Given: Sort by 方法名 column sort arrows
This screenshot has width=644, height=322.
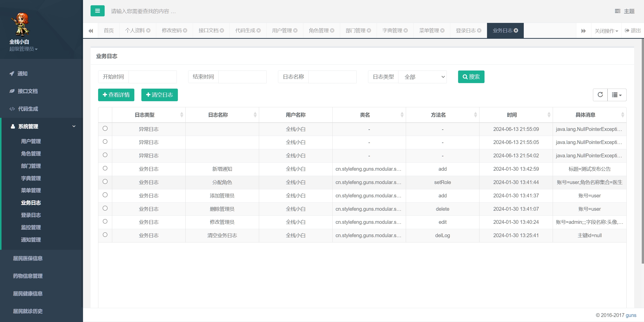Looking at the screenshot, I should 475,115.
